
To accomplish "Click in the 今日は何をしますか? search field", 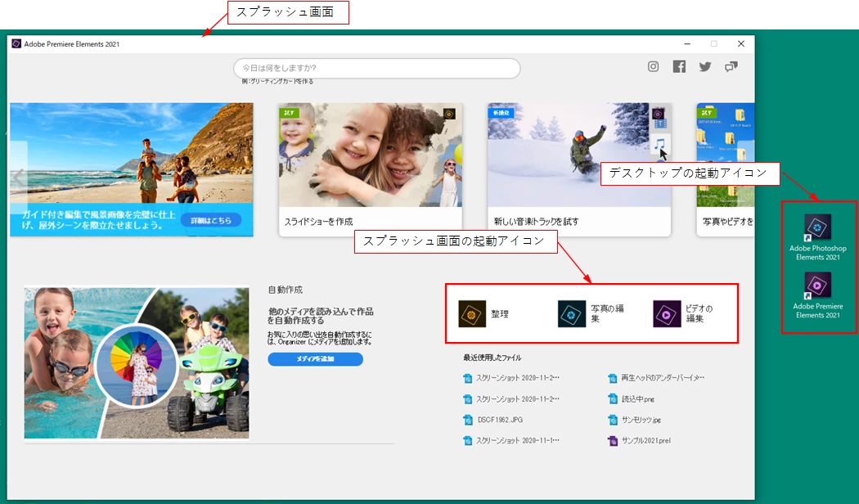I will pos(377,69).
